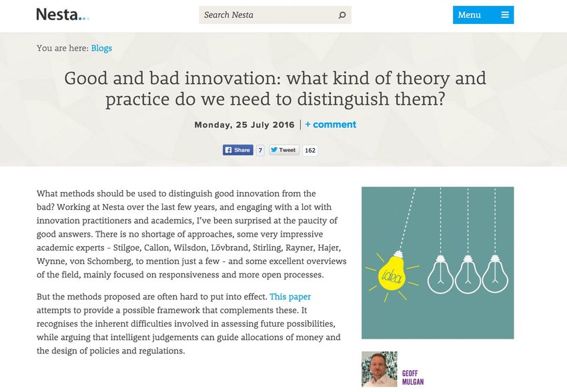567x392 pixels.
Task: Open the hamburger Menu icon
Action: (x=505, y=15)
